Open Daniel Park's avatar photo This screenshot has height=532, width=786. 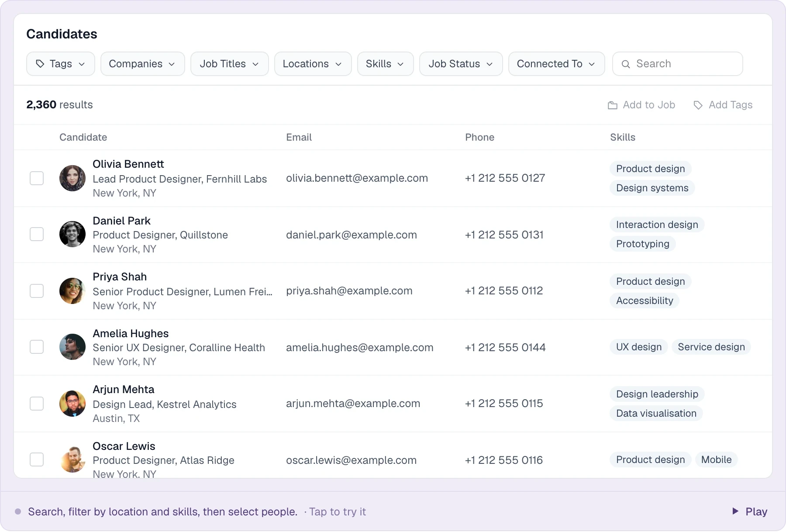coord(72,234)
